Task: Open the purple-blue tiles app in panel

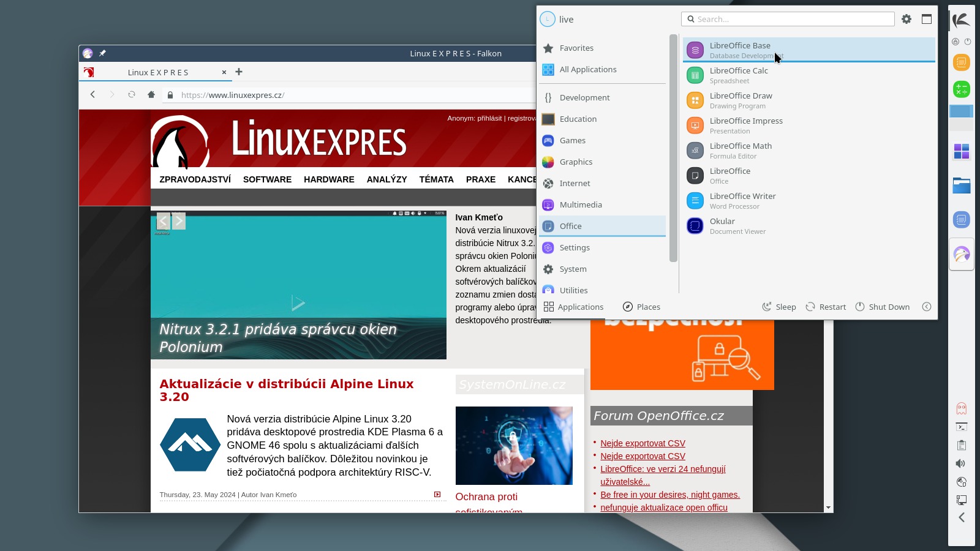Action: (x=962, y=151)
